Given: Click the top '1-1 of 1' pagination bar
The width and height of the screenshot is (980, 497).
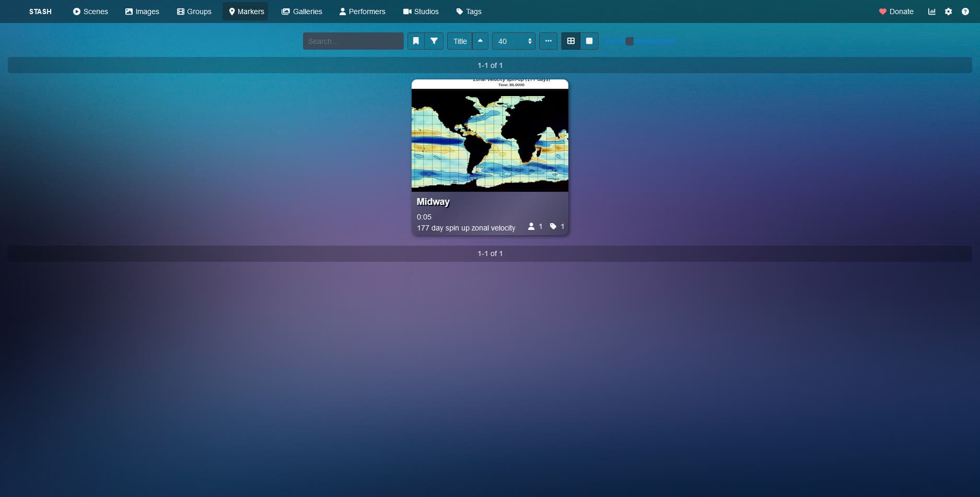Looking at the screenshot, I should point(490,65).
